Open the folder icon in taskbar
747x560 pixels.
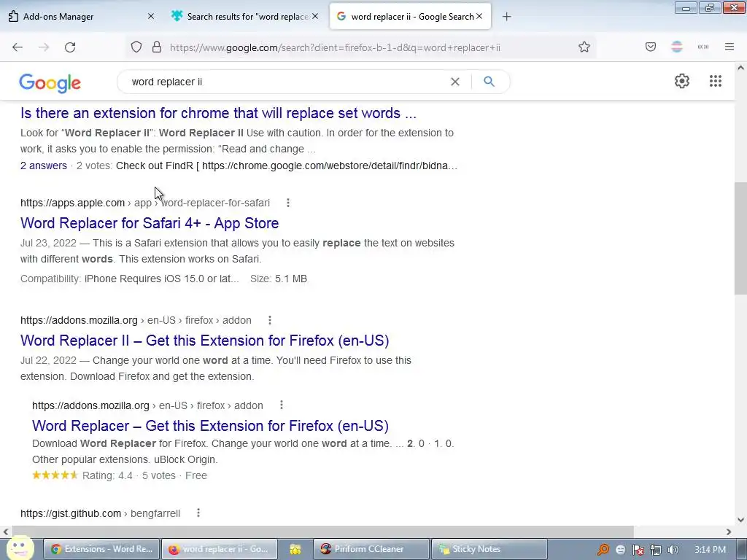point(295,550)
